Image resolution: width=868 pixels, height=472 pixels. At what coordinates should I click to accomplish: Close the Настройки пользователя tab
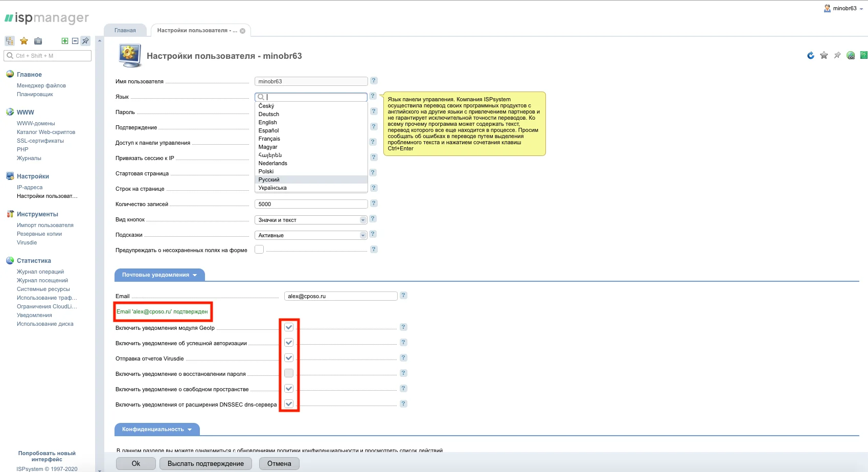click(242, 31)
